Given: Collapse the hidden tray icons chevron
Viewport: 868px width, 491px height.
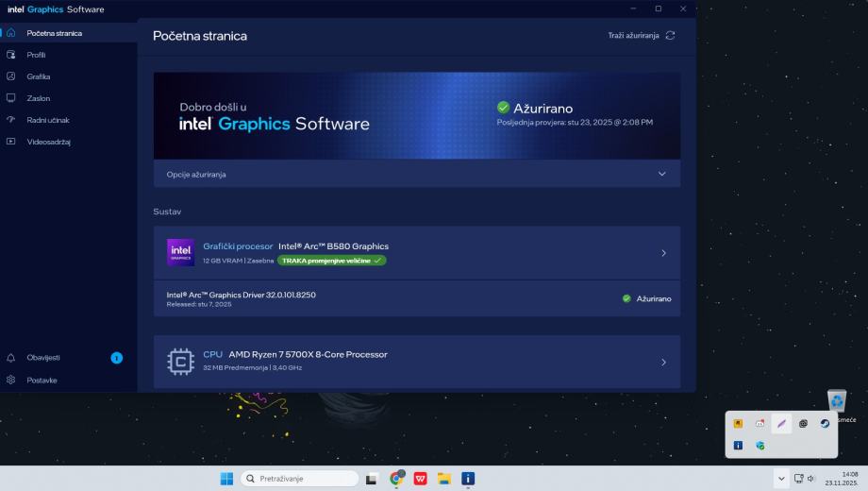Looking at the screenshot, I should click(781, 479).
